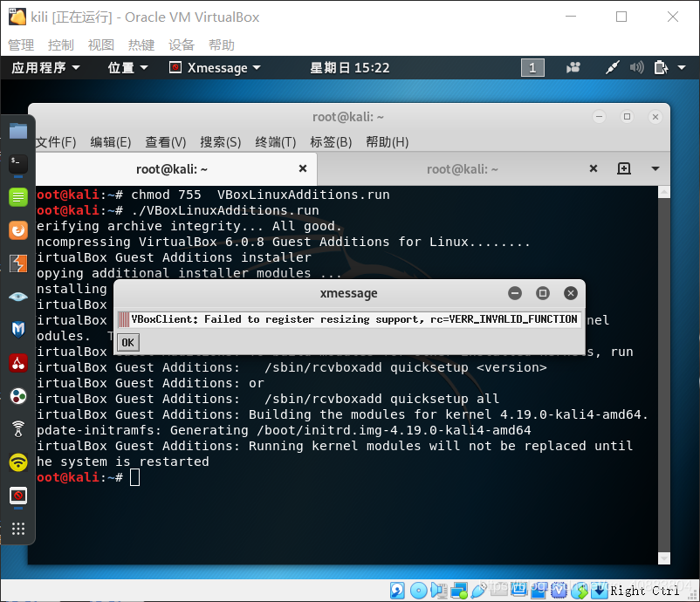700x602 pixels.
Task: Click the terminal scrollbar down arrow
Action: 664,558
